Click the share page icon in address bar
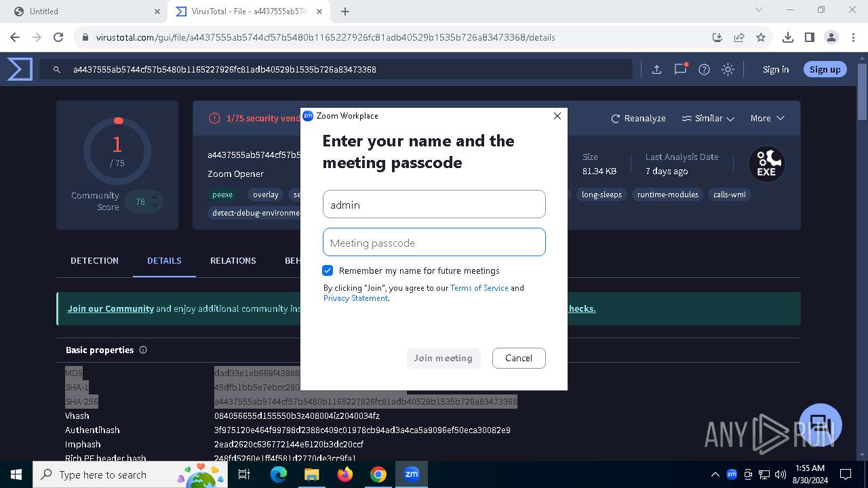Image resolution: width=868 pixels, height=488 pixels. [x=739, y=37]
